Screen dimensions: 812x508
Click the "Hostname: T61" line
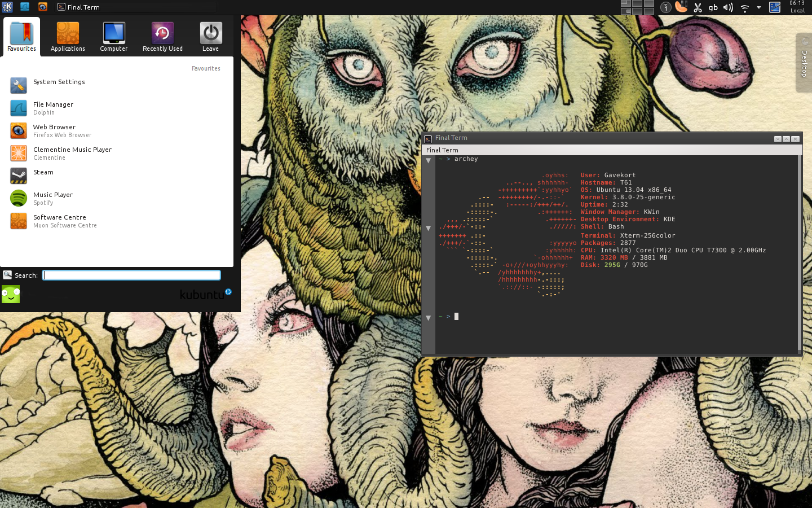coord(606,183)
